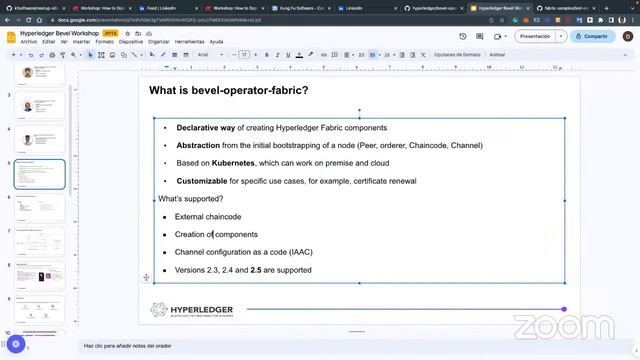Screen dimensions: 640x360
Task: Click the insert link icon
Action: 324,55
